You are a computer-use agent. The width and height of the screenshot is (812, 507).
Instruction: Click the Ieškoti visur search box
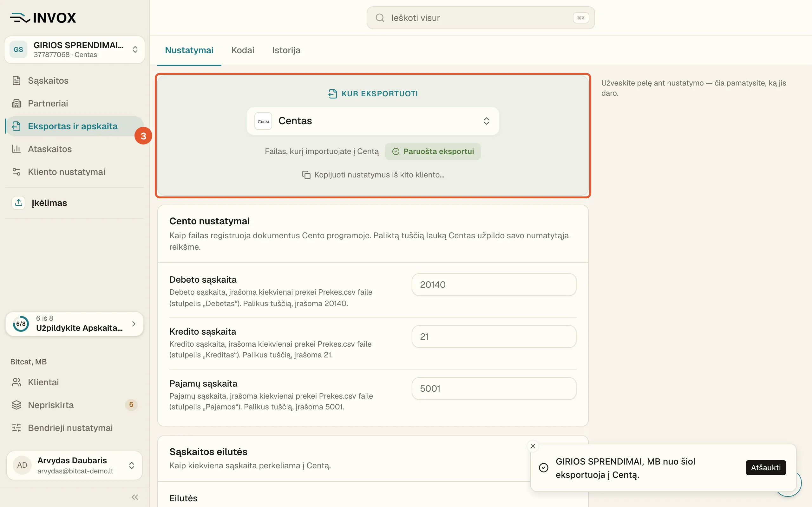(481, 18)
